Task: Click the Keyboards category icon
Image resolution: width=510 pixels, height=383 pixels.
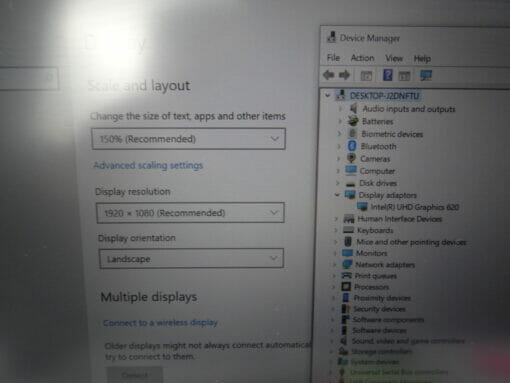Action: [x=348, y=230]
